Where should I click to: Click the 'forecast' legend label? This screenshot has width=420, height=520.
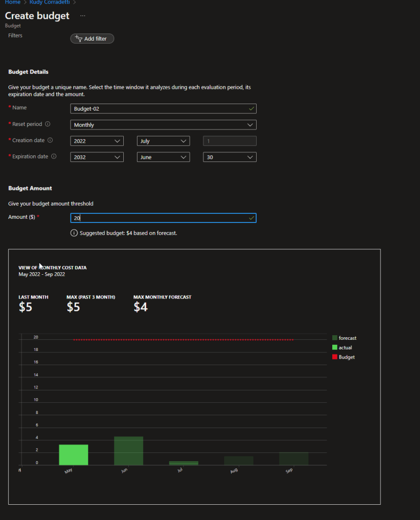click(x=347, y=338)
